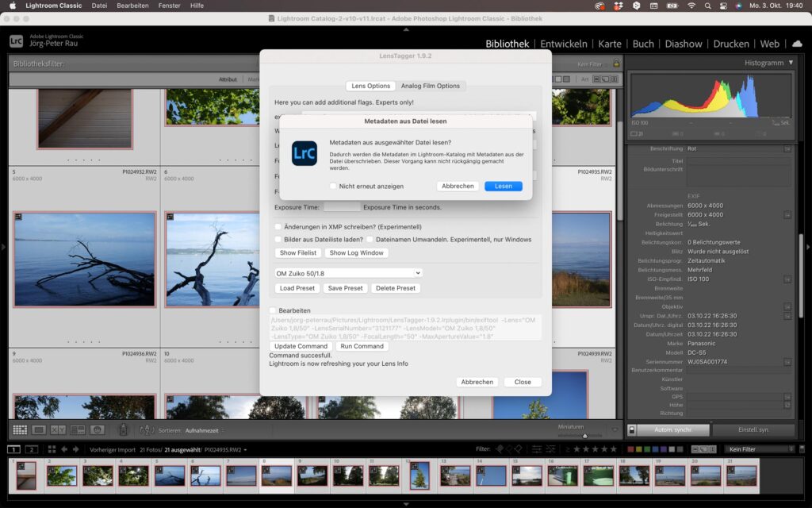Select main window display button 1
Viewport: 812px width, 508px height.
click(13, 449)
